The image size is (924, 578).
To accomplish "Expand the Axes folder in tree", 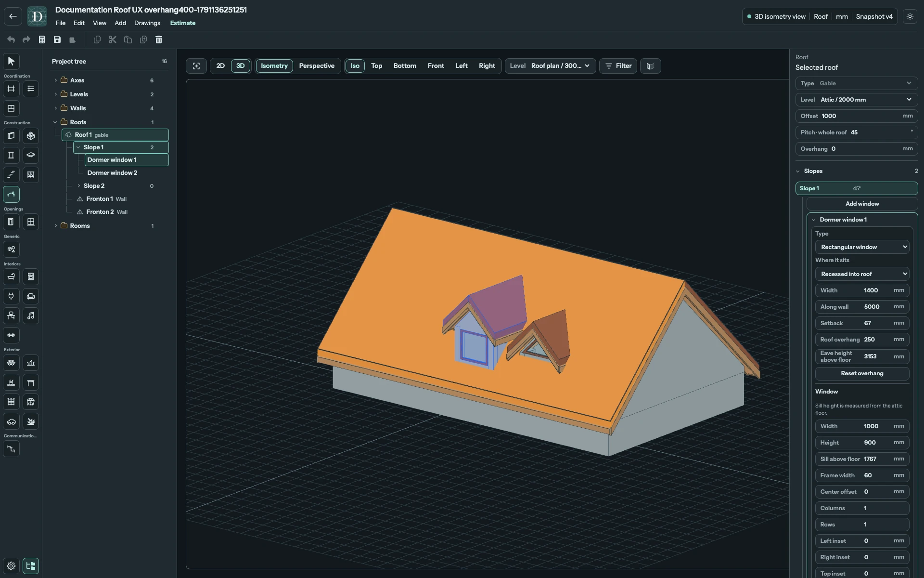I will coord(55,80).
